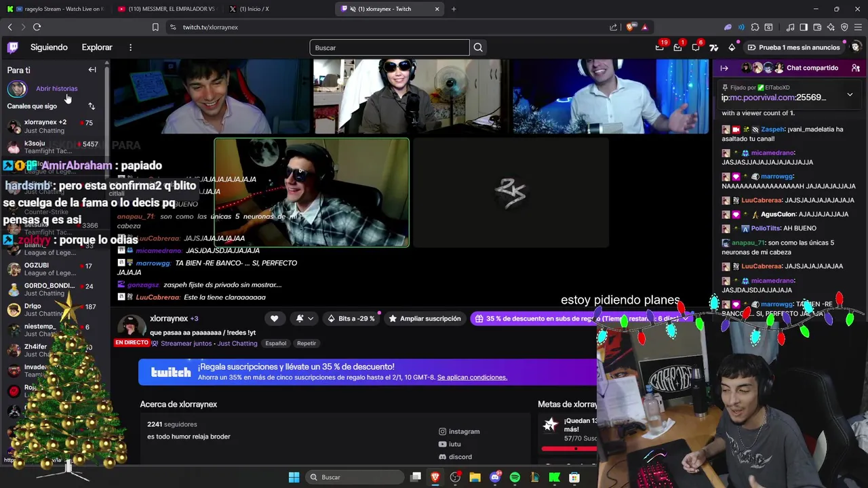Click the media control music note icon
This screenshot has height=488, width=868.
tap(790, 27)
